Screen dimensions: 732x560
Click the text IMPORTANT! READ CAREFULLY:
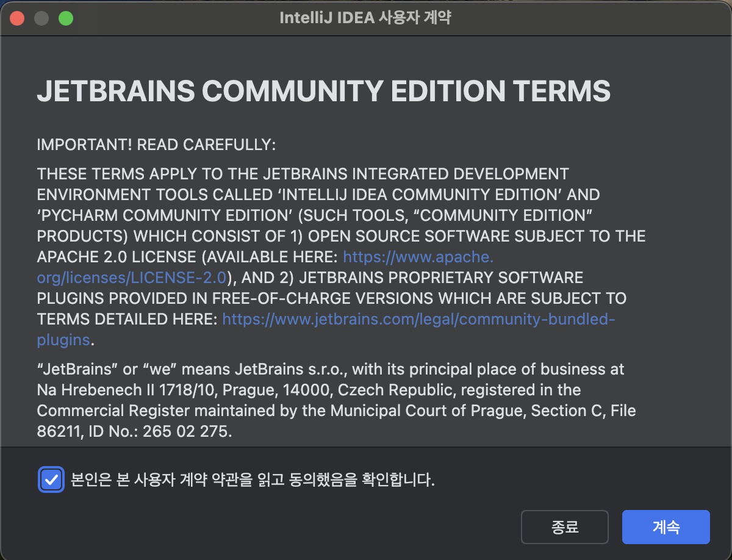point(157,145)
